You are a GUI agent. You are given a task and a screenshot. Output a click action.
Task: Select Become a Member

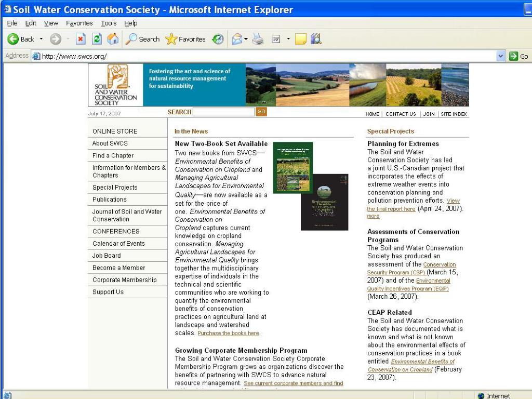tap(119, 268)
